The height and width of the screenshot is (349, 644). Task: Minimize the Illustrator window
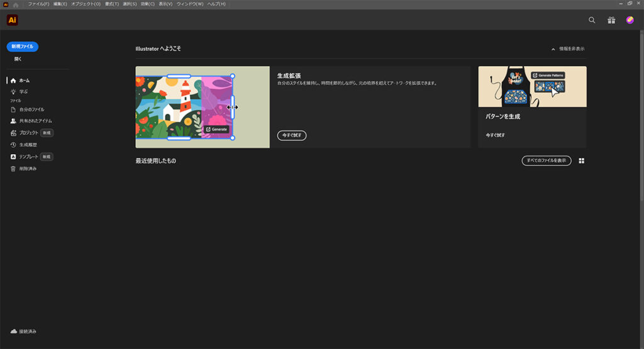click(x=621, y=4)
